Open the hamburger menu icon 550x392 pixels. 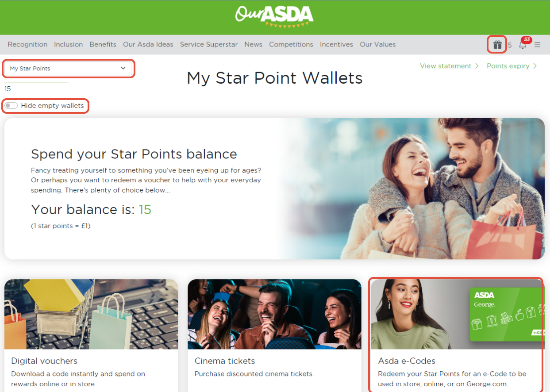537,45
